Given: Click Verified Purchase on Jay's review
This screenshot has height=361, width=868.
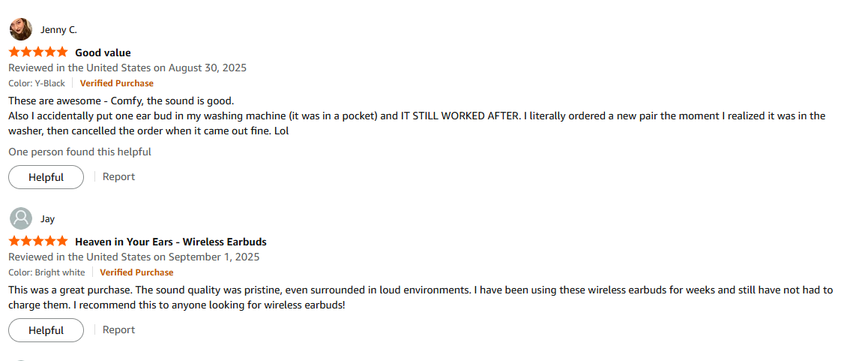Looking at the screenshot, I should pyautogui.click(x=136, y=272).
